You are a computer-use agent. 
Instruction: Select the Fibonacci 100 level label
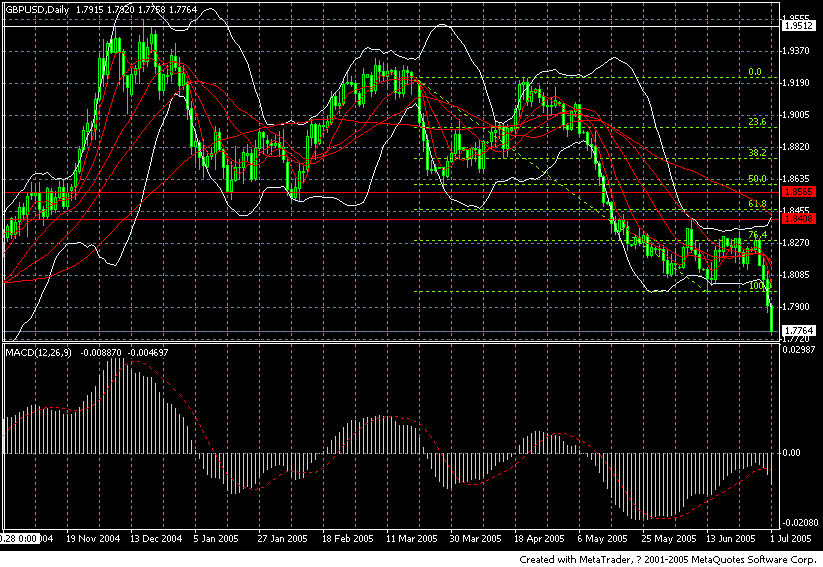point(756,286)
